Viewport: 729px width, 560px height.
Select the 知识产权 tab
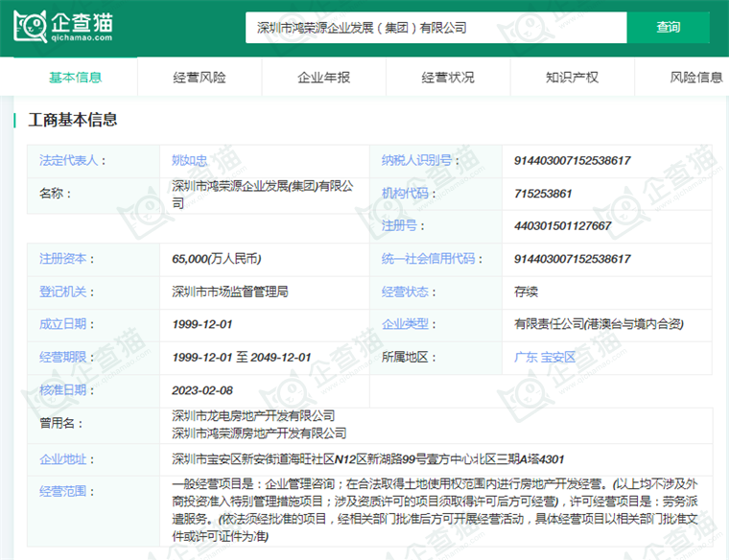coord(572,77)
